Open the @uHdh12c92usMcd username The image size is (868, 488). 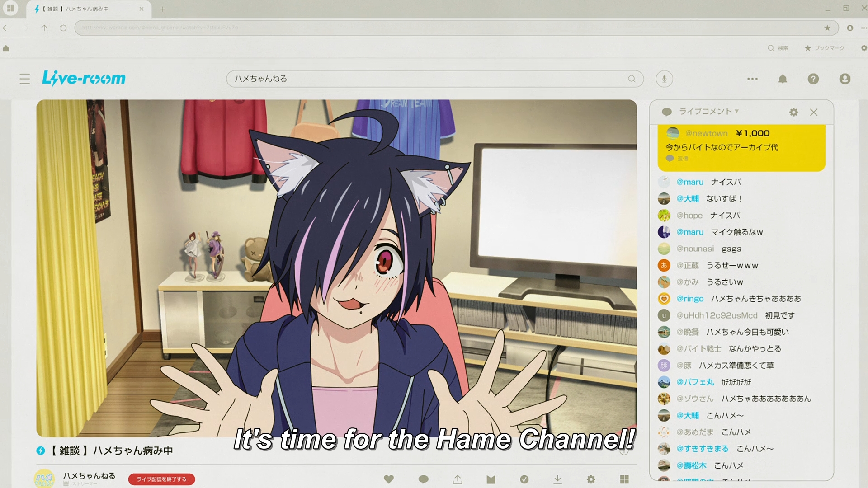coord(717,315)
